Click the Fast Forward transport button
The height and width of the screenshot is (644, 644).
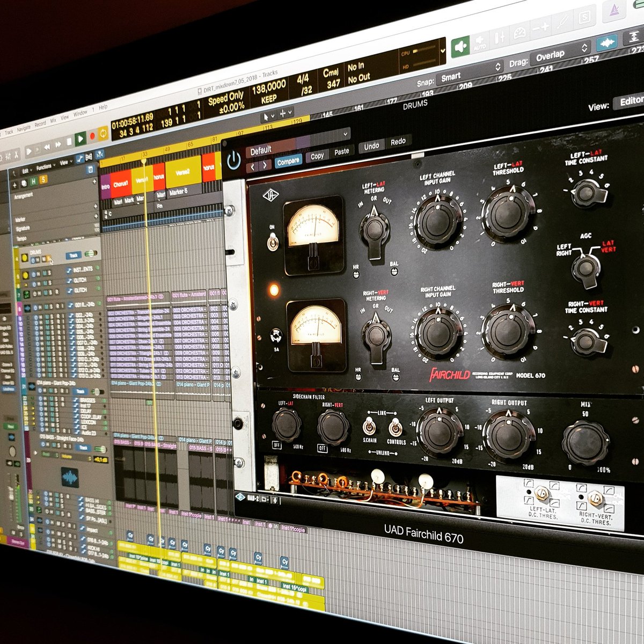58,144
